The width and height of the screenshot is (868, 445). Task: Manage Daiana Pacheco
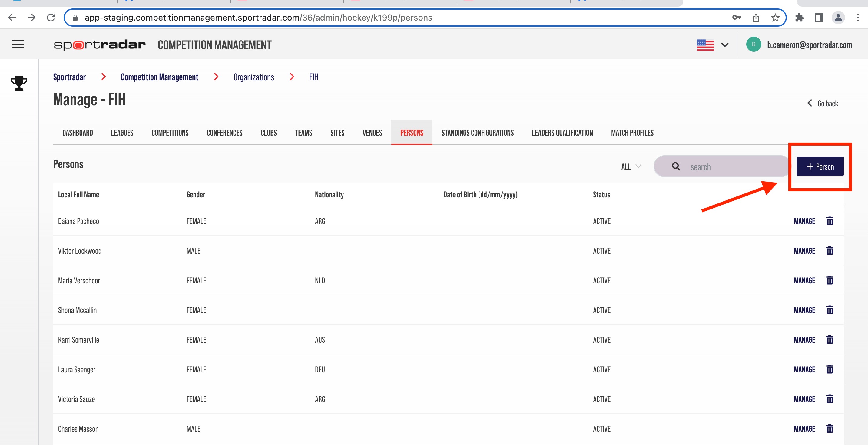[804, 221]
